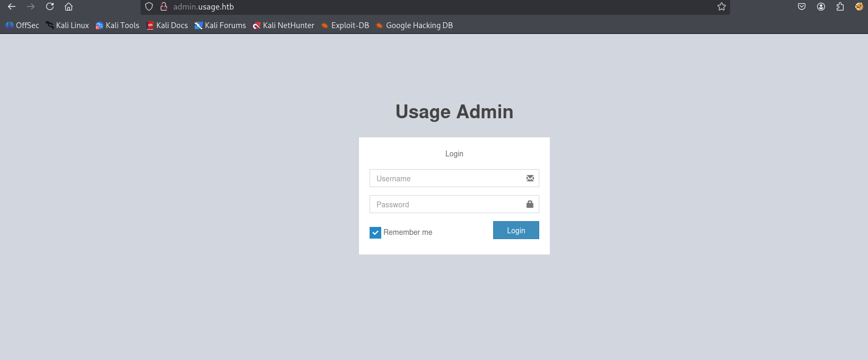Screen dimensions: 868x360
Task: Click the Remember me label text
Action: click(x=408, y=232)
